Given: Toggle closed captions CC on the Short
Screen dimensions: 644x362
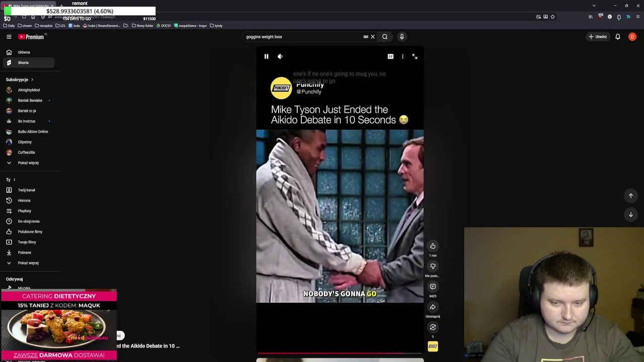Looking at the screenshot, I should pos(390,56).
